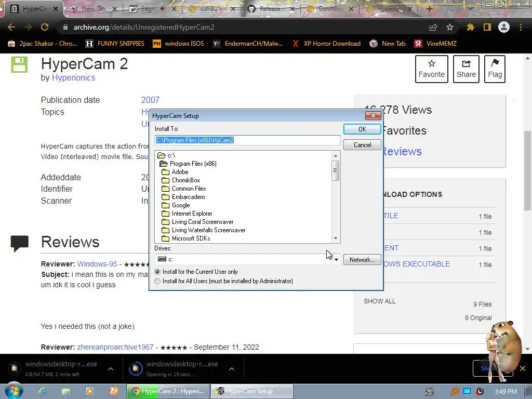Viewport: 532px width, 399px height.
Task: Select the Common Files folder
Action: (184, 189)
